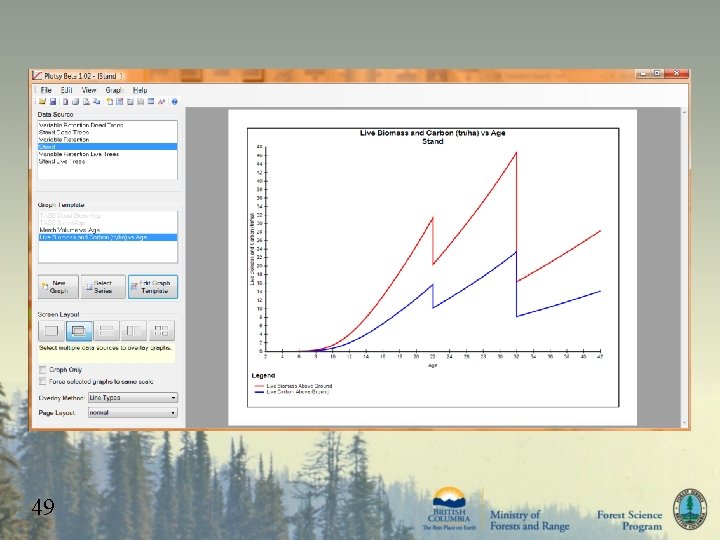Viewport: 720px width, 540px height.
Task: Open the Graph menu
Action: (x=114, y=90)
